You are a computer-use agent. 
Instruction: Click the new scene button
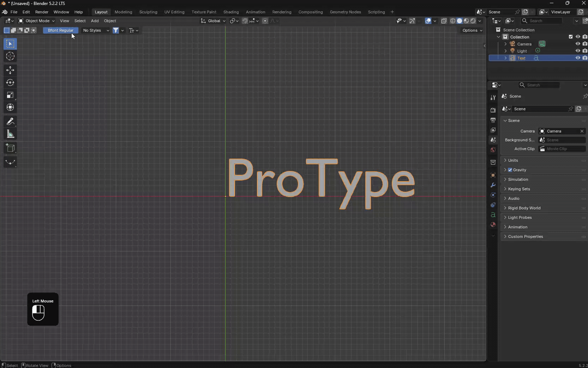525,12
